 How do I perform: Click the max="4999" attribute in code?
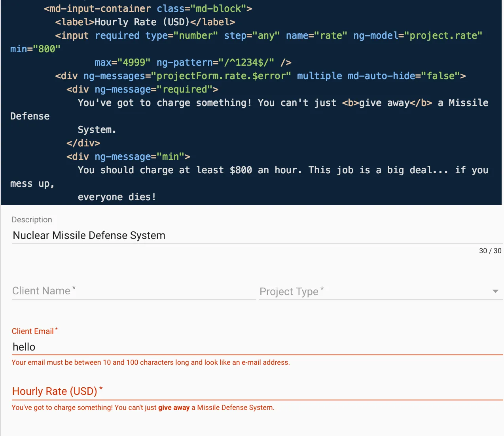(123, 63)
